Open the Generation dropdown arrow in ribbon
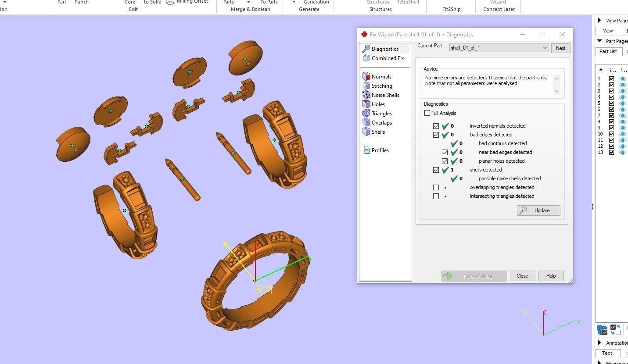This screenshot has height=364, width=628. tap(294, 2)
